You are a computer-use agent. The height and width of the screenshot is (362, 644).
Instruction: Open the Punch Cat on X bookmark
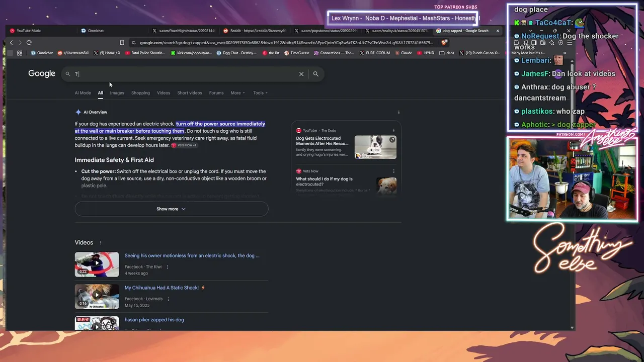tap(479, 53)
